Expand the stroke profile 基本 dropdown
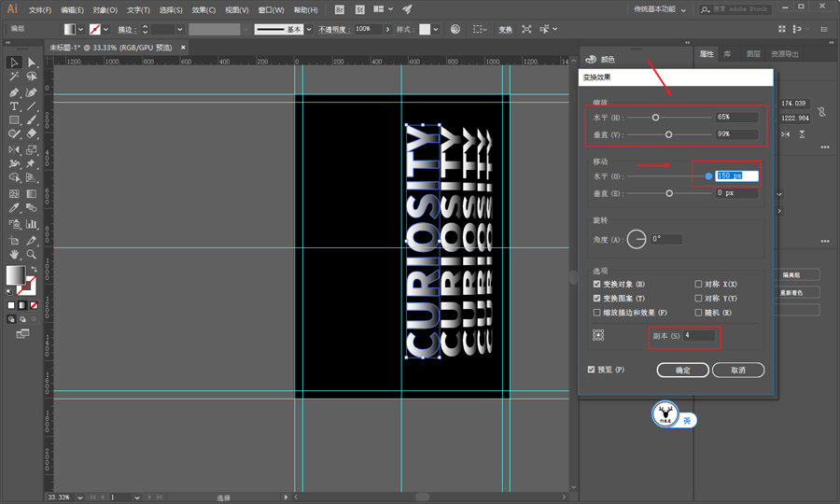840x504 pixels. coord(309,30)
